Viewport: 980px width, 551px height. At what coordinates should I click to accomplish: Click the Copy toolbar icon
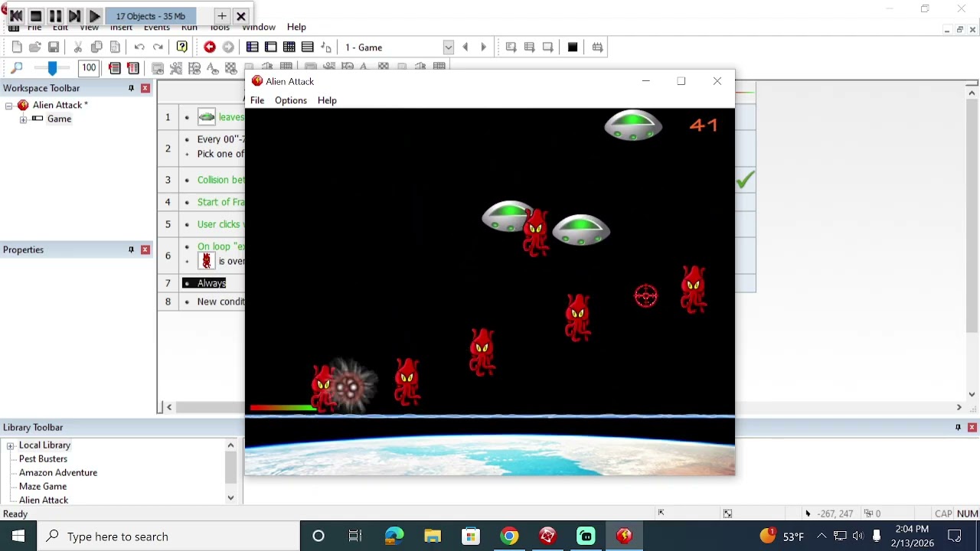96,47
